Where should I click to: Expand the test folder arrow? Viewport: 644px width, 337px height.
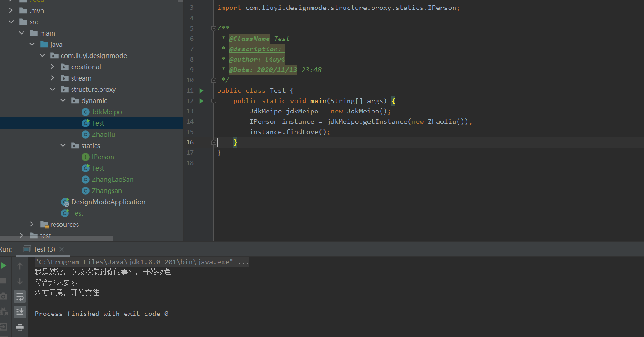click(x=21, y=236)
